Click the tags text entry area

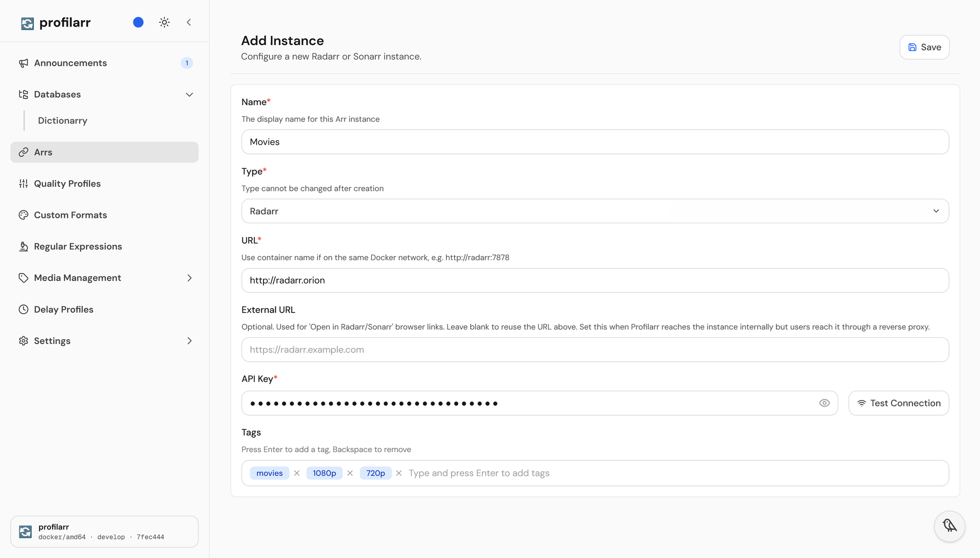click(675, 473)
